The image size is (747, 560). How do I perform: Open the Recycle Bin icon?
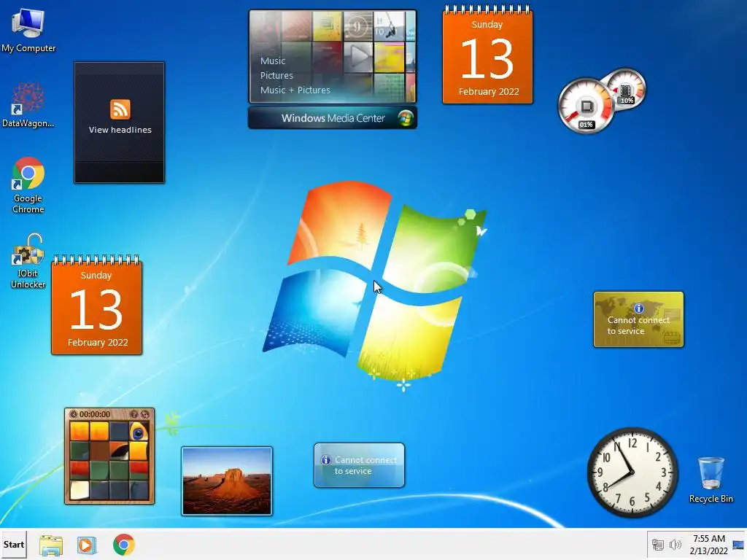(x=711, y=480)
